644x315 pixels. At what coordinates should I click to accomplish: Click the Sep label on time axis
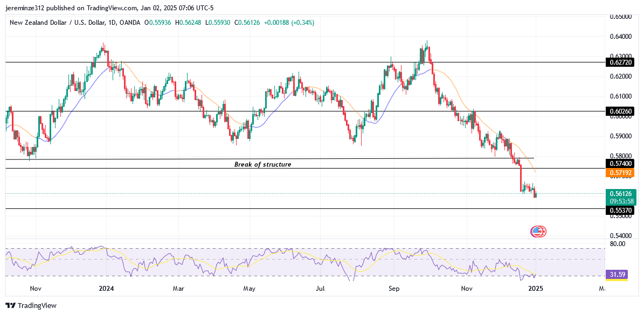coord(394,289)
